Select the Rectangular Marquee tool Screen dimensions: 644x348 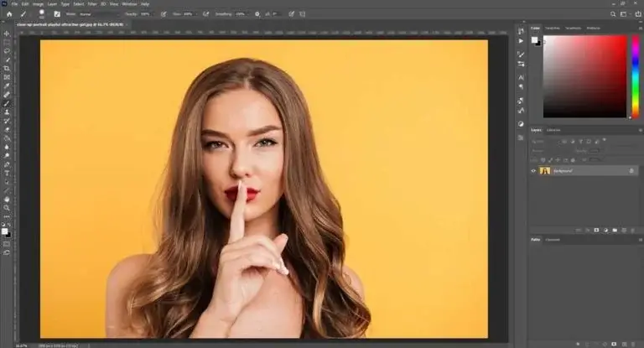7,42
